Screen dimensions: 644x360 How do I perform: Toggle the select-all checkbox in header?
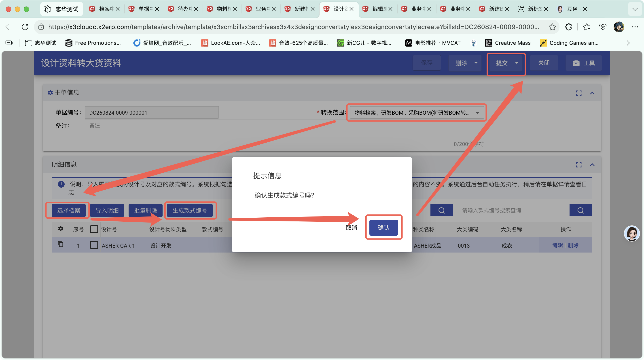[x=94, y=229]
